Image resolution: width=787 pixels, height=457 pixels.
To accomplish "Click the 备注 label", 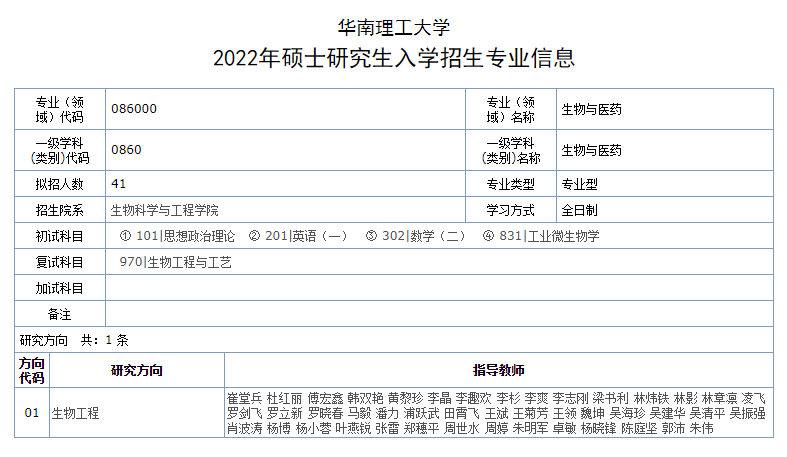I will tap(59, 315).
